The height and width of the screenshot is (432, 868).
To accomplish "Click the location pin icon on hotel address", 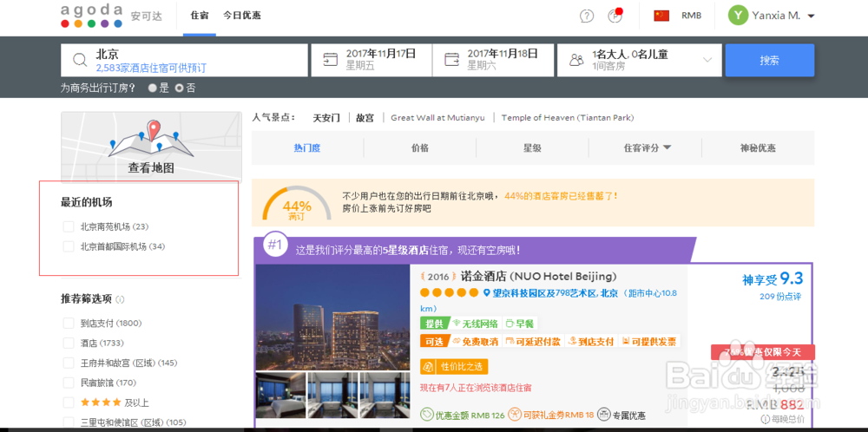I will click(487, 292).
